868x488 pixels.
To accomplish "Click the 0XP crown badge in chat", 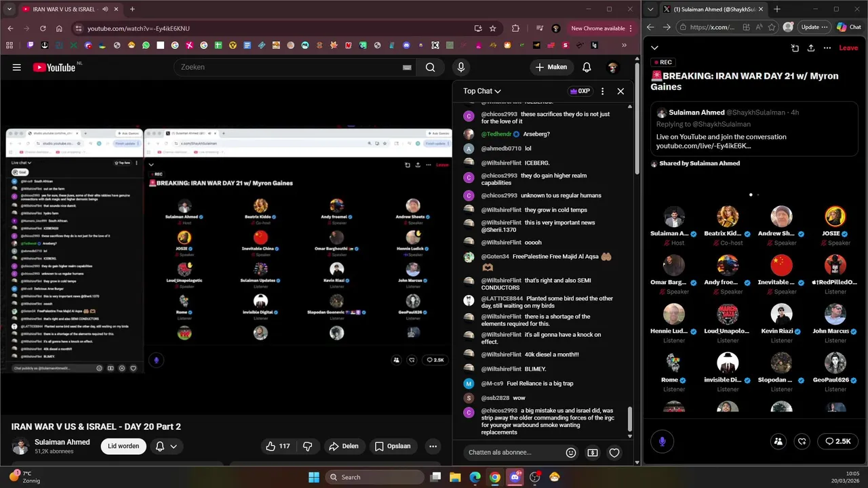I will tap(580, 91).
